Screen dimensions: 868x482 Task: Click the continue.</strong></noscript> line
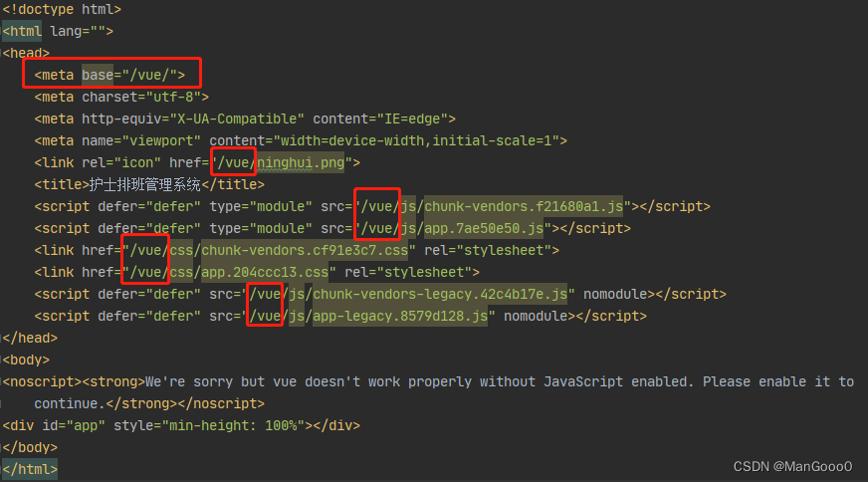point(149,404)
